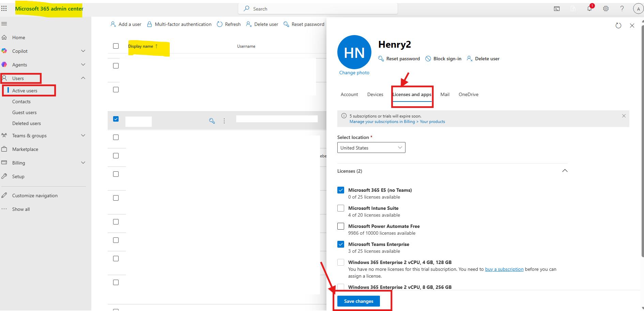Open Home in left navigation
The image size is (644, 311).
(x=19, y=37)
